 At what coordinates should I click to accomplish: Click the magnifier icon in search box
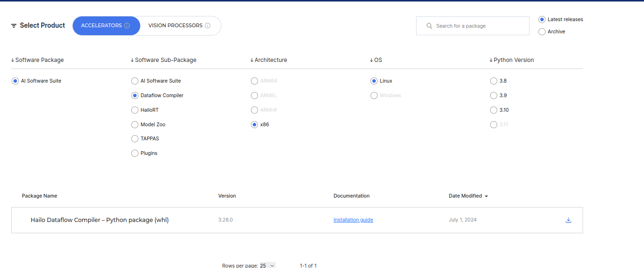coord(429,26)
